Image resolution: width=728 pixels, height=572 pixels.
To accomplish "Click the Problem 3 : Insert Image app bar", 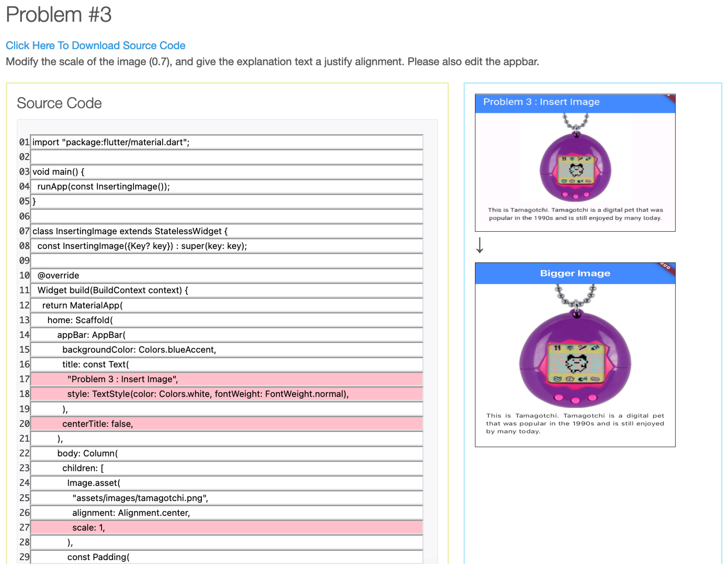I will pos(542,102).
